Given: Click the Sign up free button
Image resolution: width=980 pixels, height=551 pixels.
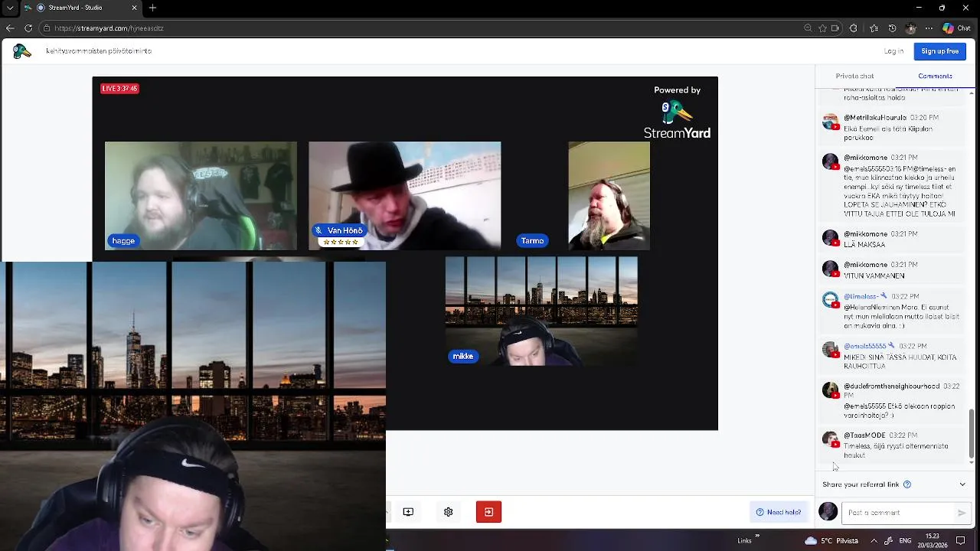Looking at the screenshot, I should 939,51.
